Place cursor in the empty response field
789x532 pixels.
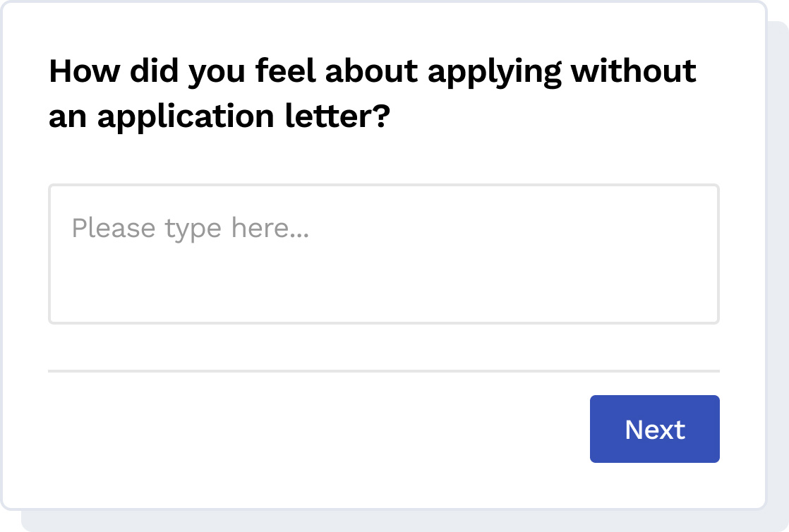tap(384, 254)
